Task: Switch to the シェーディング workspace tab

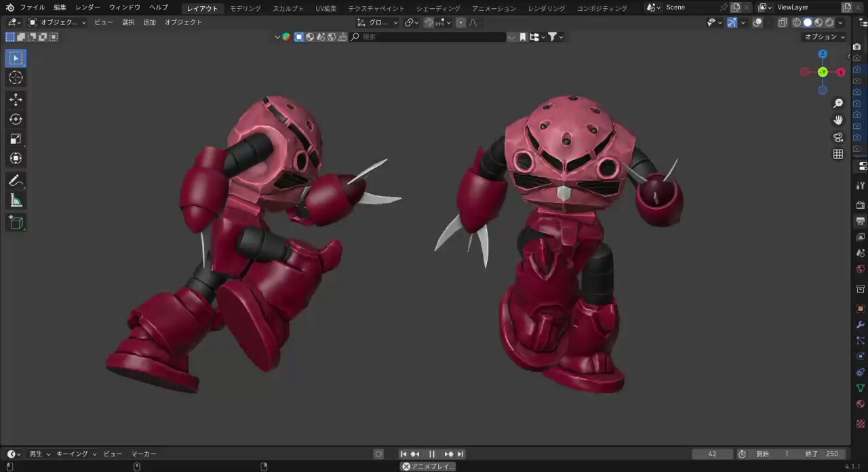Action: pyautogui.click(x=438, y=8)
